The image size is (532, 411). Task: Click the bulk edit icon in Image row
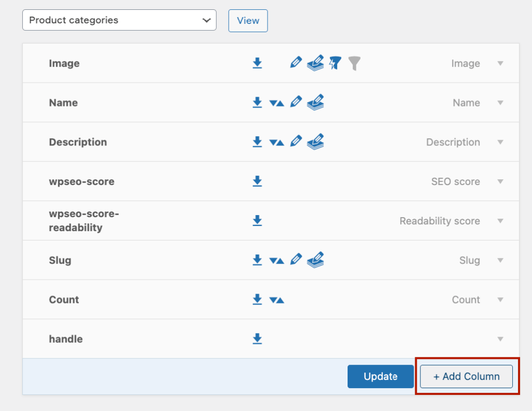point(315,63)
